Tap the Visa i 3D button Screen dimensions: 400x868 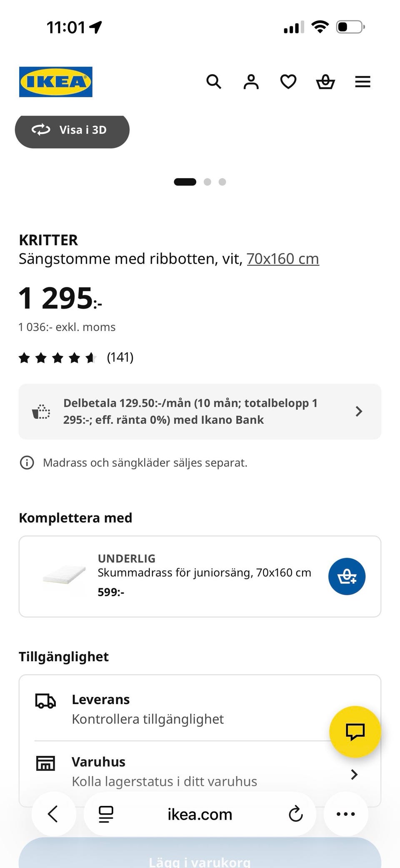coord(72,130)
